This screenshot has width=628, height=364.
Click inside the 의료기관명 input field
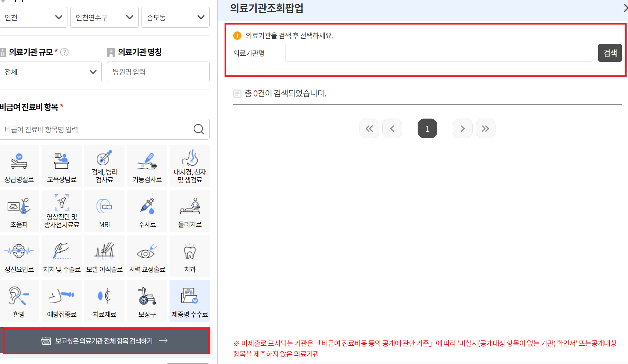coord(438,53)
